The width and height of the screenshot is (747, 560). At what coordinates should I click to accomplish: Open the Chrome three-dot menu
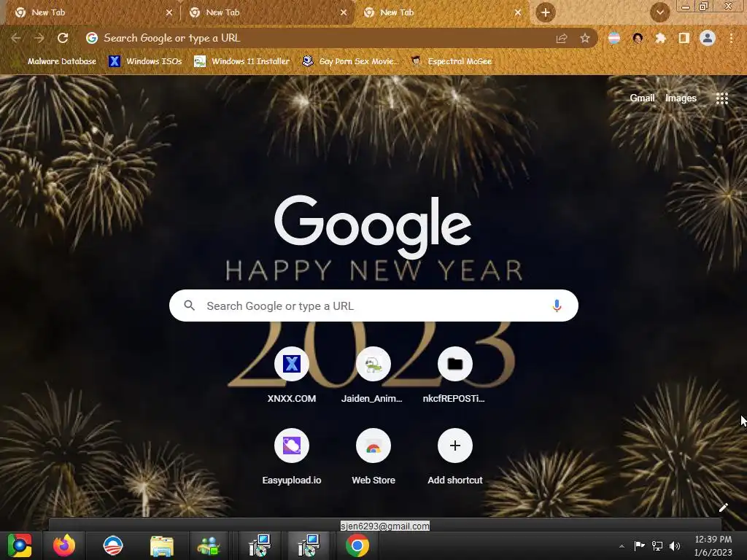pos(731,38)
